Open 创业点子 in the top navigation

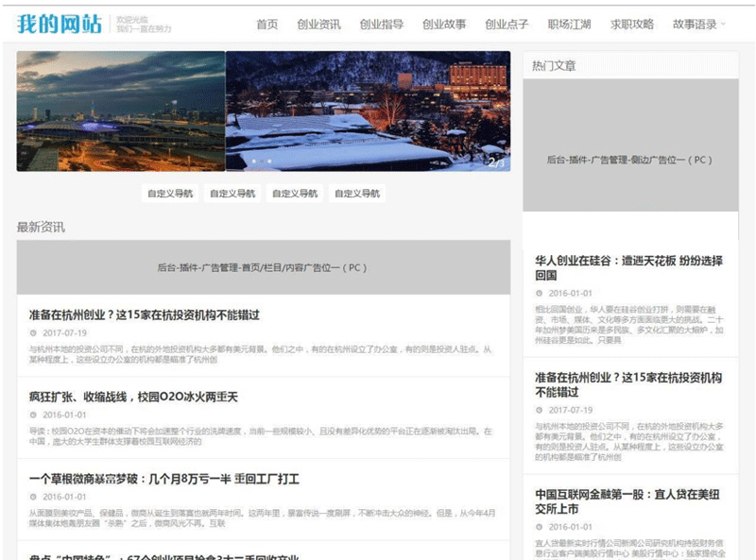[x=507, y=25]
